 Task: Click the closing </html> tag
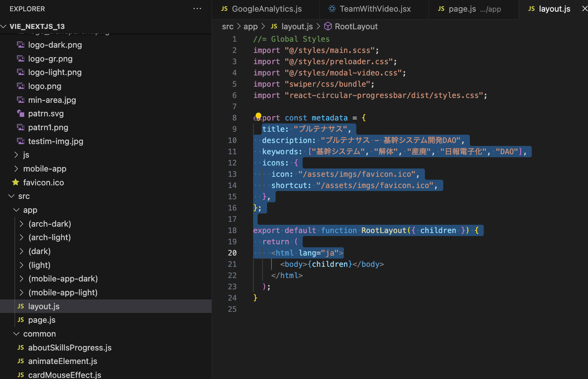[x=287, y=276]
